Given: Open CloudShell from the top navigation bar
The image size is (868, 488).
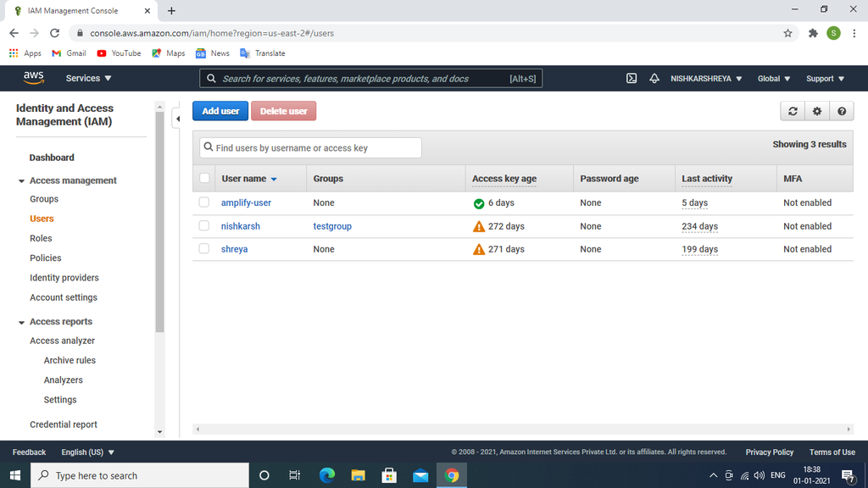Looking at the screenshot, I should [631, 77].
